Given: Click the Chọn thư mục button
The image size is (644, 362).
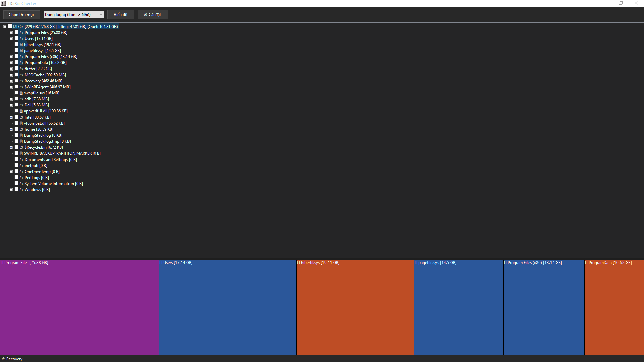Looking at the screenshot, I should point(22,15).
